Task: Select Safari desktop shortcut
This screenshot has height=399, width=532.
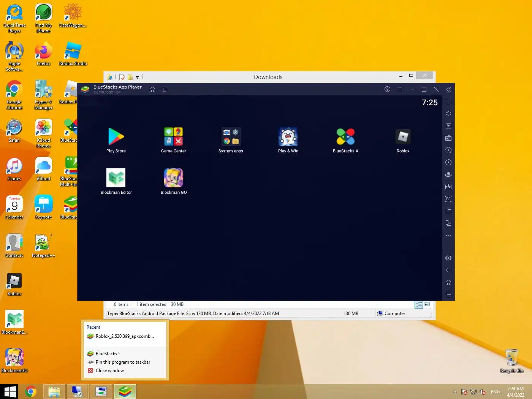Action: coord(14,131)
